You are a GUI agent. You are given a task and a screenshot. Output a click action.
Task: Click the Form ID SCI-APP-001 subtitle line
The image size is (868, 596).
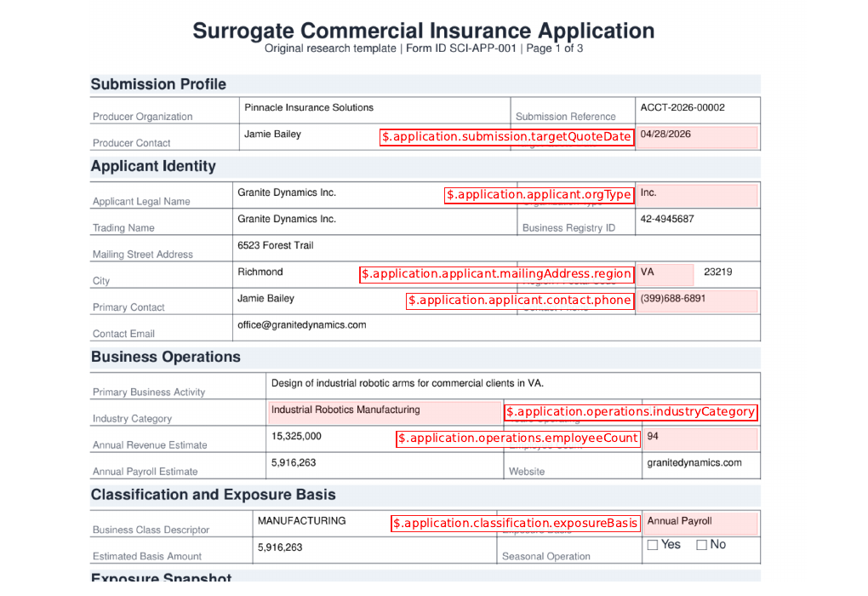424,49
